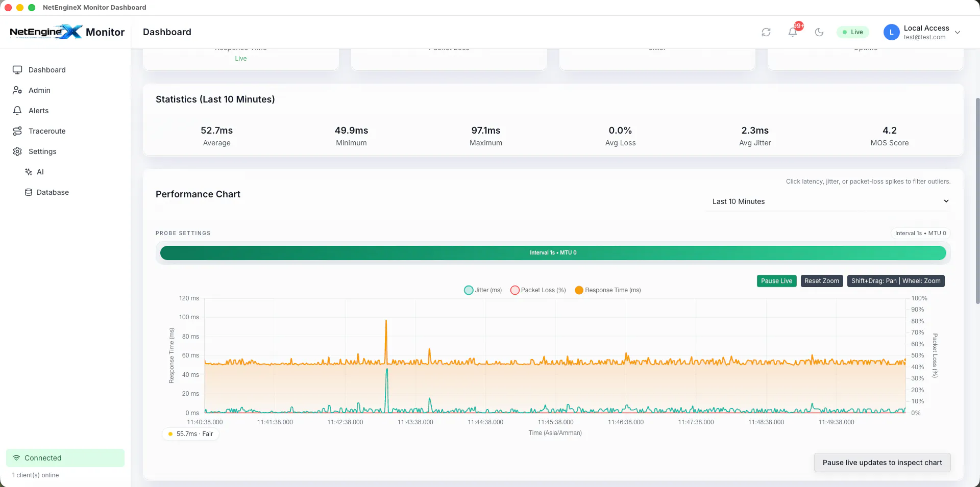980x487 pixels.
Task: Click the Traceroute route icon
Action: [x=17, y=131]
